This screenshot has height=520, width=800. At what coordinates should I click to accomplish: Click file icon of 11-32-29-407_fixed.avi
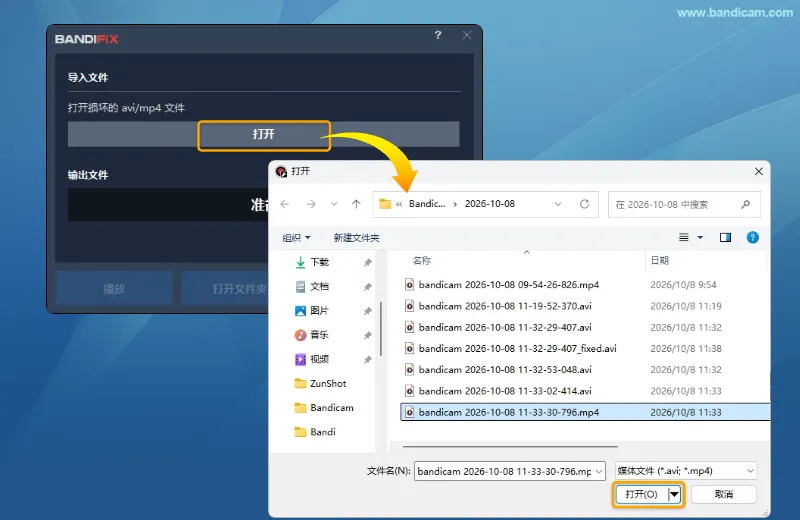click(409, 349)
